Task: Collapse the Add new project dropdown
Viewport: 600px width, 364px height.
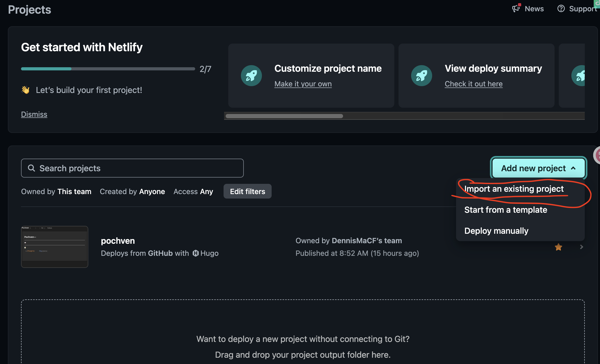Action: 538,168
